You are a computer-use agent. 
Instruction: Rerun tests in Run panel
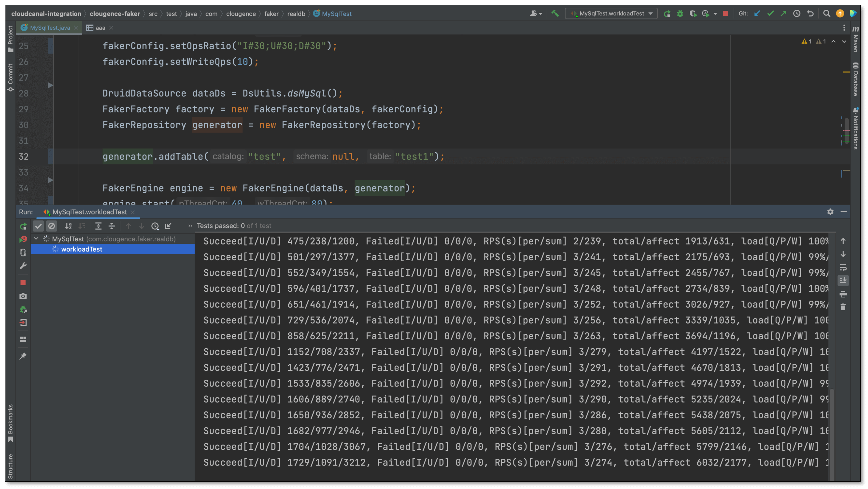(23, 226)
